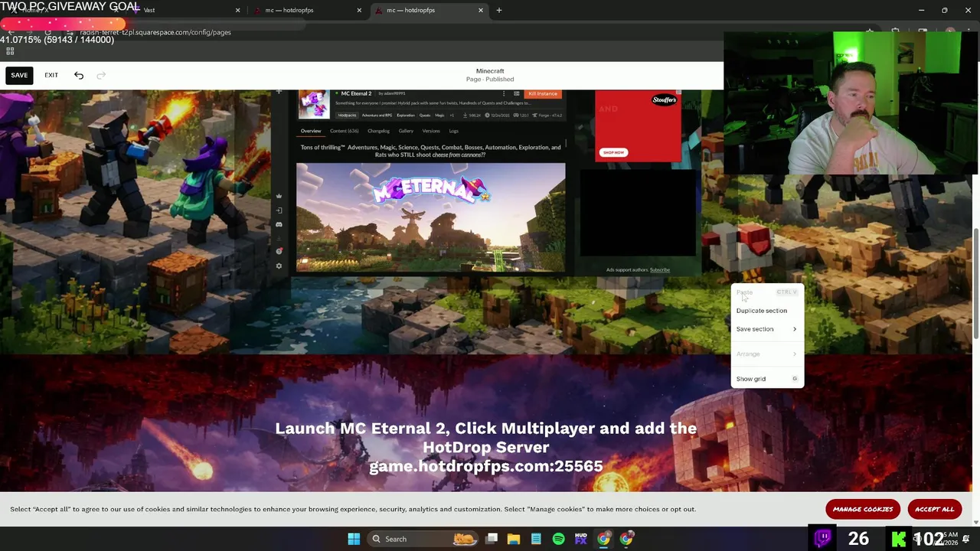This screenshot has width=980, height=551.
Task: Click the SAVE button
Action: [x=19, y=75]
